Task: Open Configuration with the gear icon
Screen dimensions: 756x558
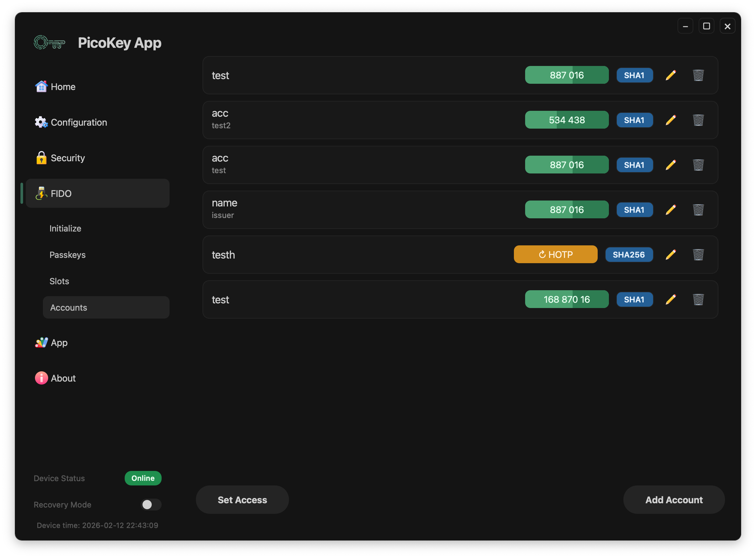Action: (x=41, y=122)
